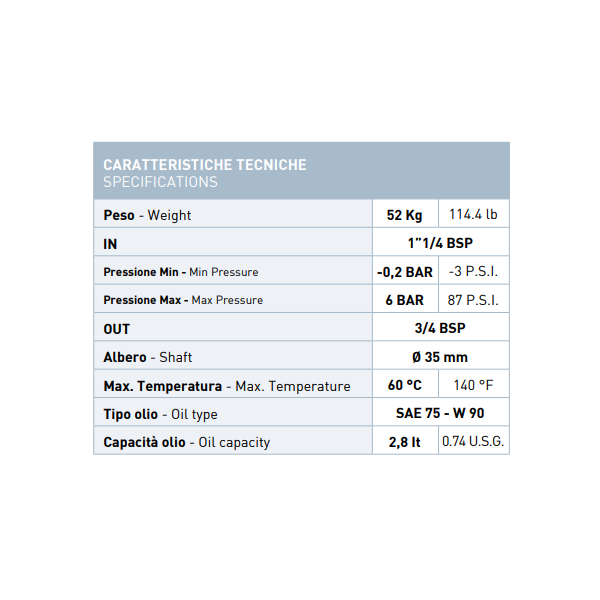Click the SPECIFICATIONS subtitle text
Screen dimensions: 600x600
[160, 182]
